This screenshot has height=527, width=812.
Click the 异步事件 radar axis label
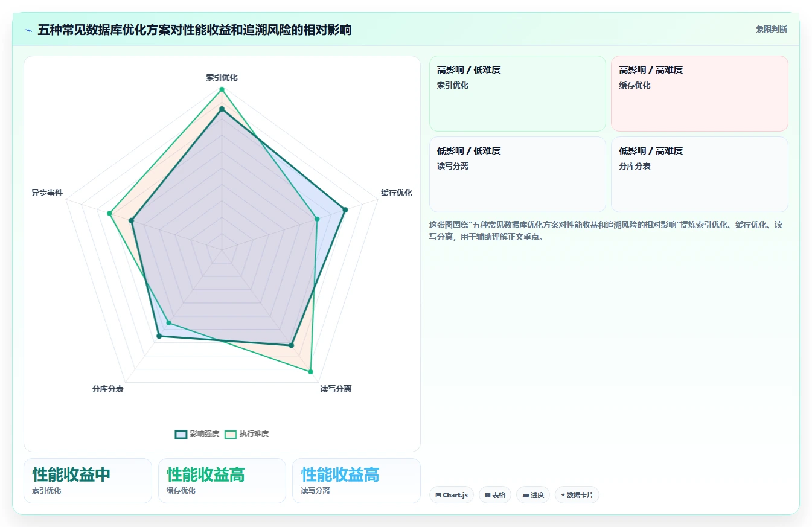point(47,193)
